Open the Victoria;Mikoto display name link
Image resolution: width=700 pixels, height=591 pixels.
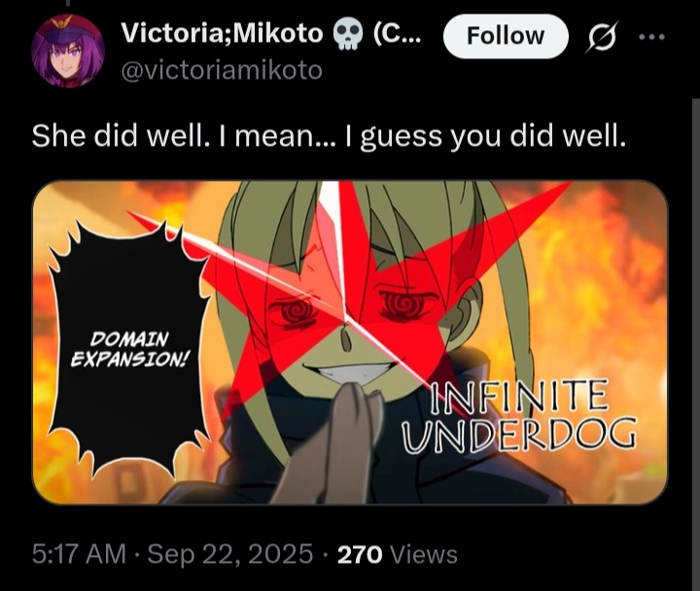coord(222,33)
